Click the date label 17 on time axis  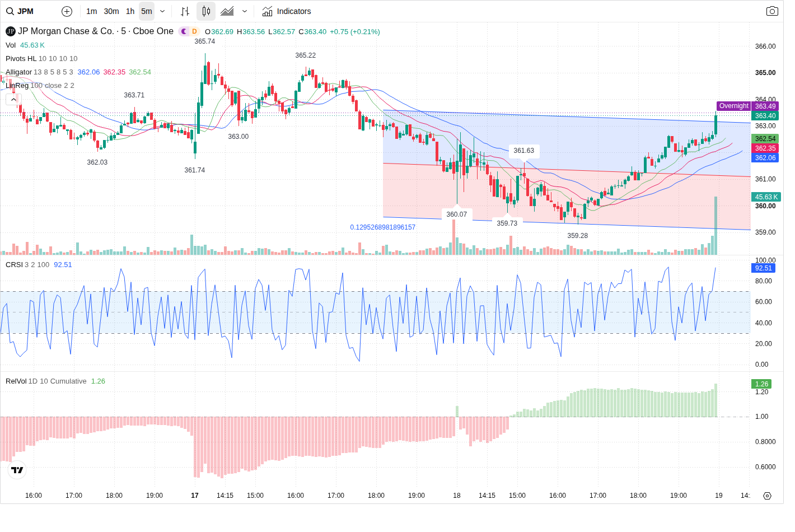click(x=195, y=496)
